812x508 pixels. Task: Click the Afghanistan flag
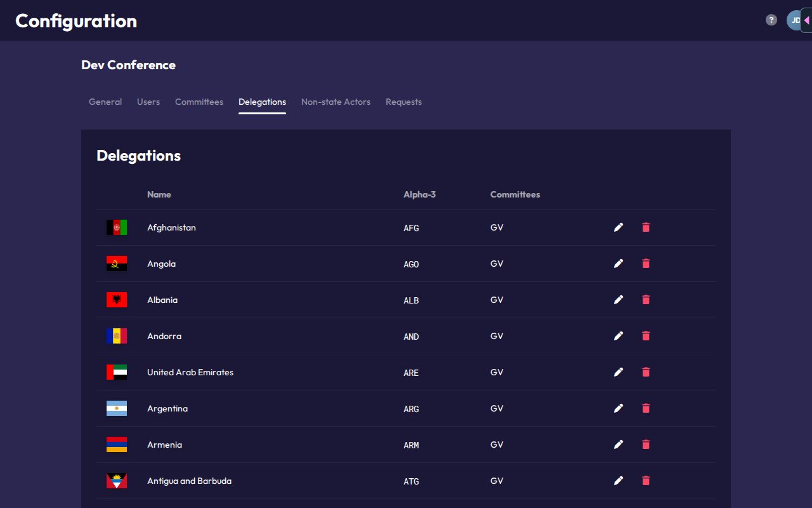[117, 227]
